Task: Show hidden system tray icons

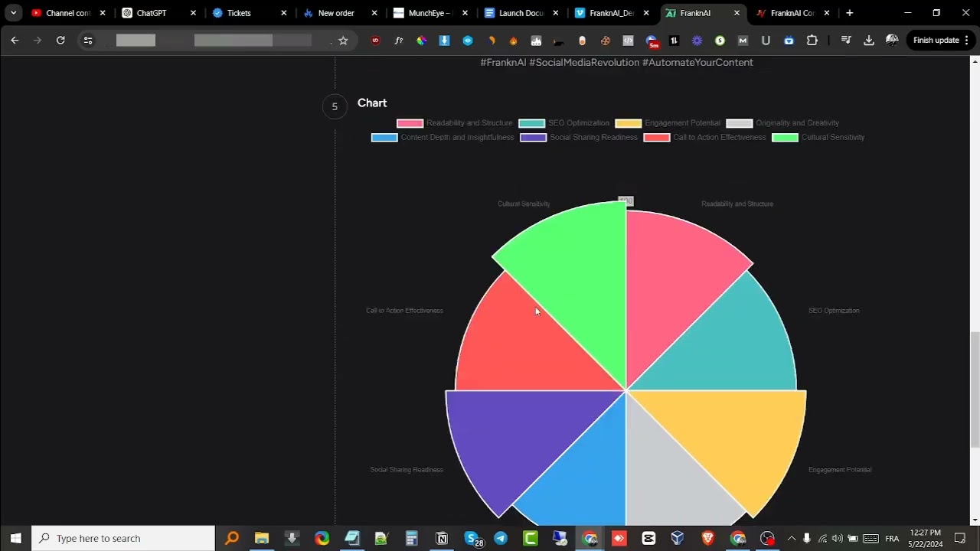Action: coord(792,539)
